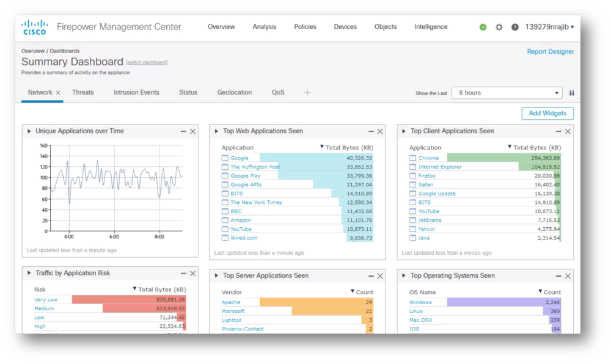This screenshot has height=364, width=611.
Task: Tick The Huffington Post checkbox
Action: tap(225, 167)
